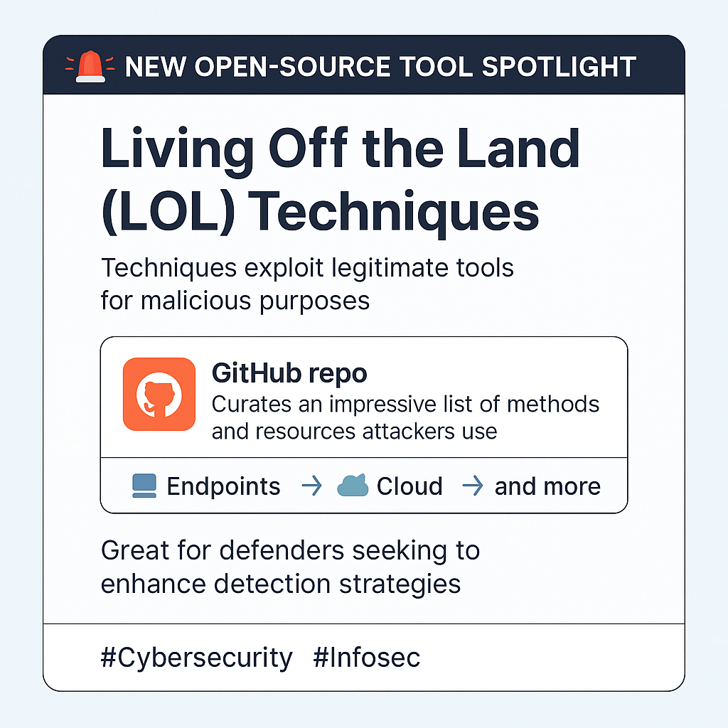Click 'Great for defenders seeking' text
The image size is (728, 728).
pos(290,551)
